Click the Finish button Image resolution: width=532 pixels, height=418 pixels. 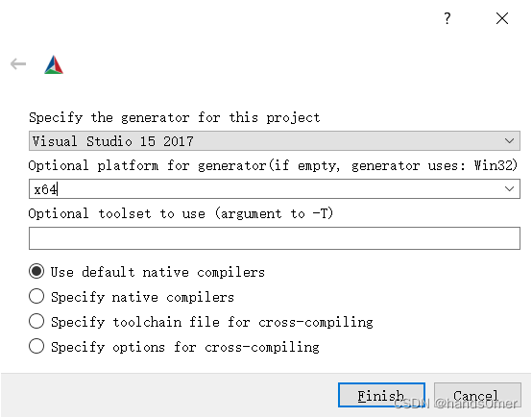pos(381,395)
